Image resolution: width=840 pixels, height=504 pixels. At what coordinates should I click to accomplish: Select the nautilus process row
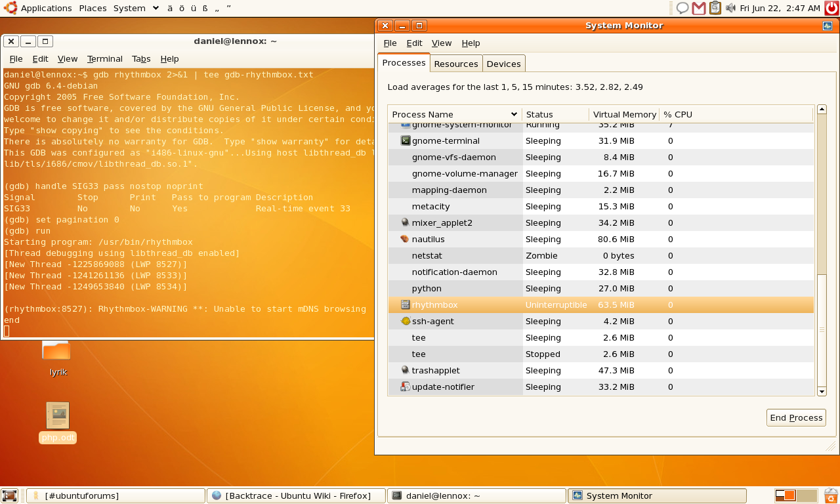coord(428,240)
